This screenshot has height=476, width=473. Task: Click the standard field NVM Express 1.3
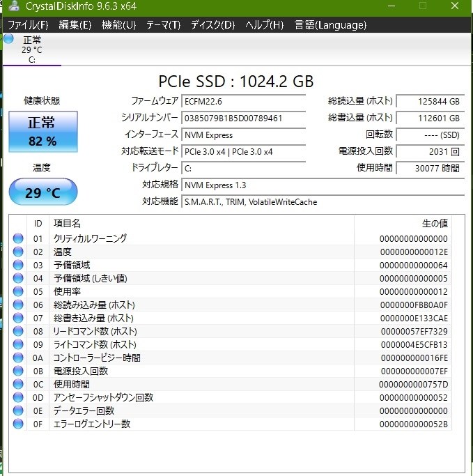323,185
